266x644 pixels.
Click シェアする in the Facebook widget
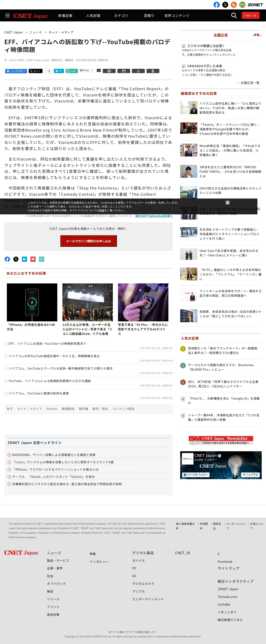[250, 474]
